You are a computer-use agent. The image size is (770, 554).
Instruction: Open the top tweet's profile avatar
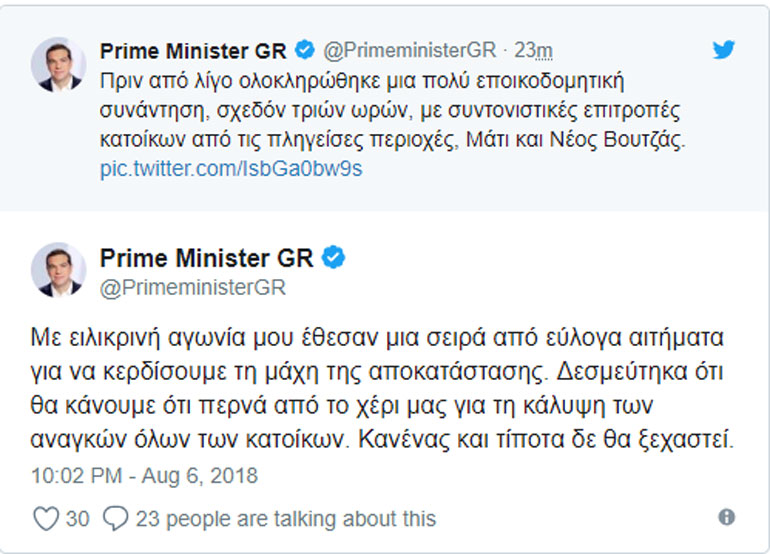coord(58,66)
